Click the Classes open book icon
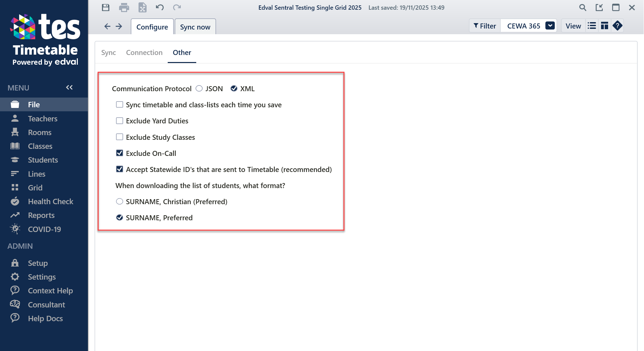Viewport: 644px width, 351px height. (15, 146)
